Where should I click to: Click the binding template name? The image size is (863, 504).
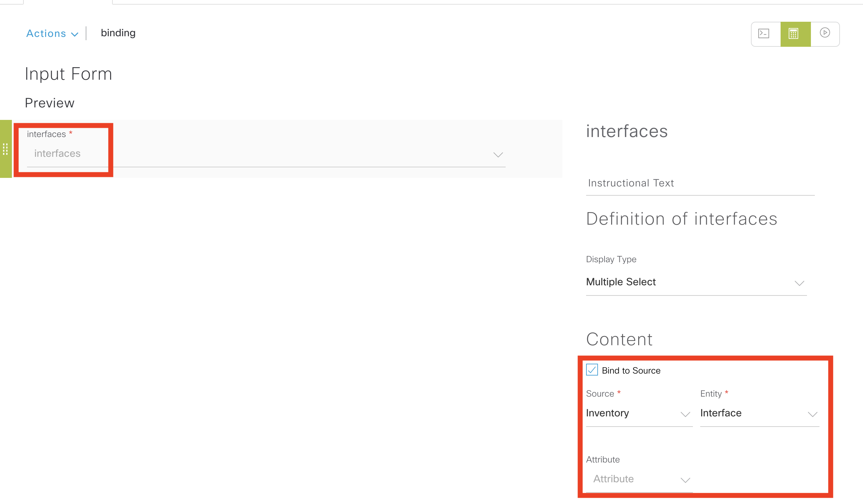coord(118,33)
